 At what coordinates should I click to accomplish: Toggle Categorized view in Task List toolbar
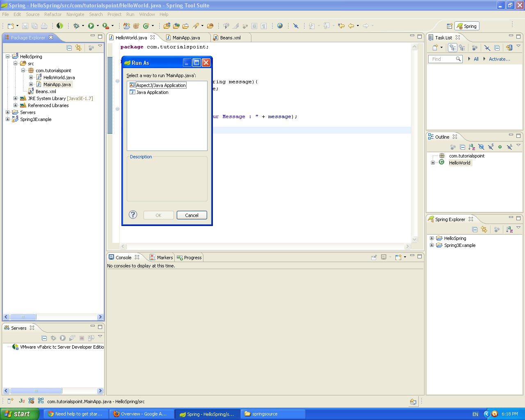(452, 48)
